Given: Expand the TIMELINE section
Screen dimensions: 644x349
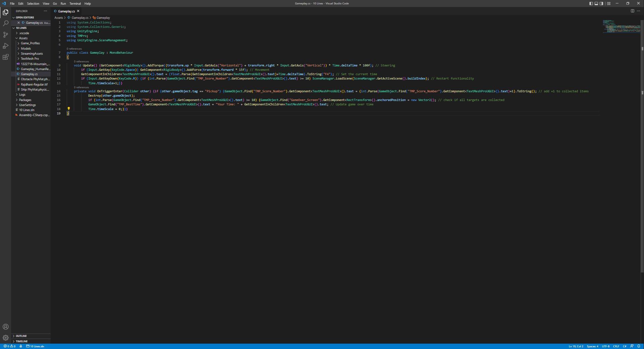Looking at the screenshot, I should pos(21,341).
